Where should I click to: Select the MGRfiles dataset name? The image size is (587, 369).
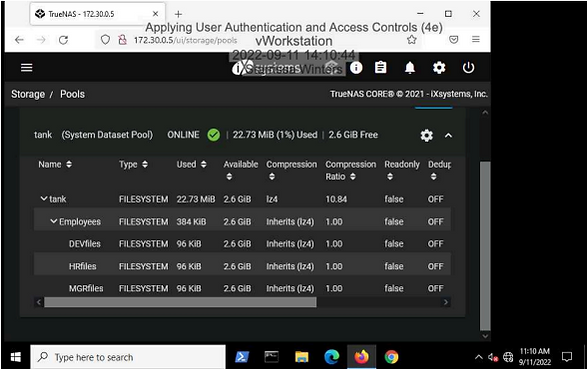(x=86, y=288)
